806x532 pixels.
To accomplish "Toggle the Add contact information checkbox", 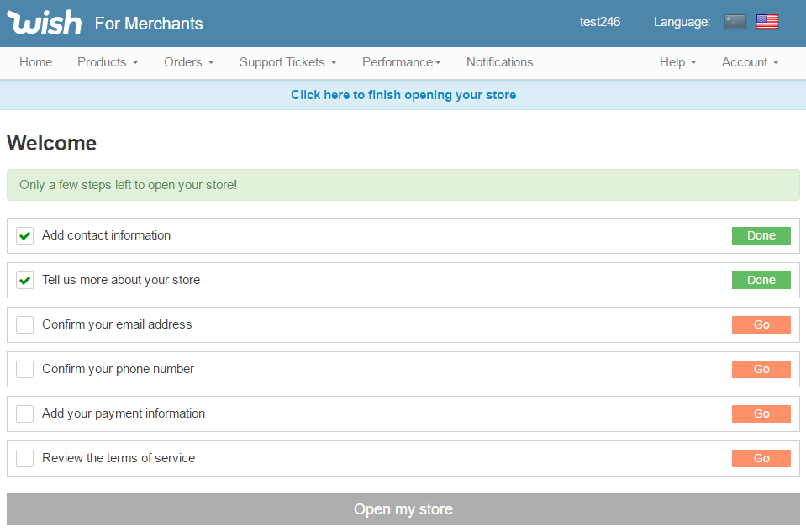I will 25,236.
